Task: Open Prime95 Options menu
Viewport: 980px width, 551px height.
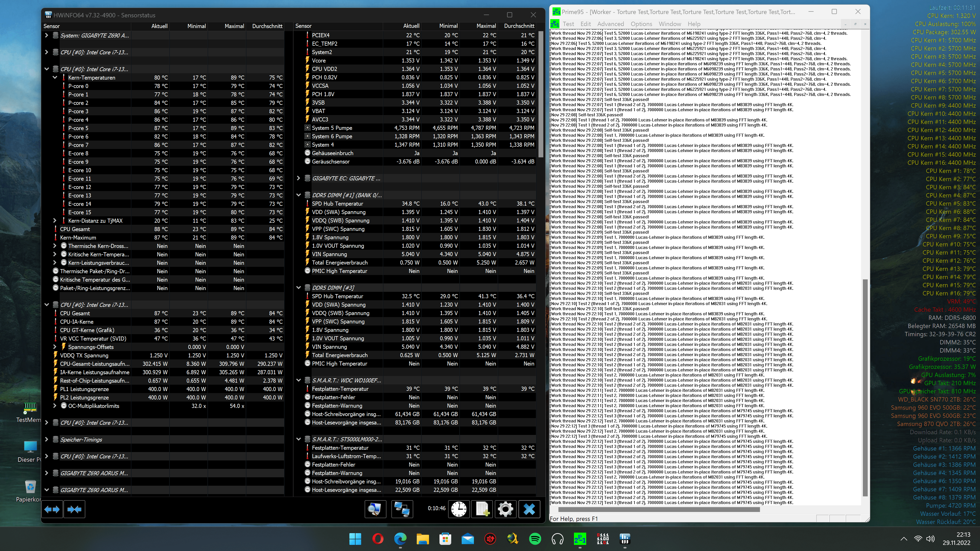Action: (641, 24)
